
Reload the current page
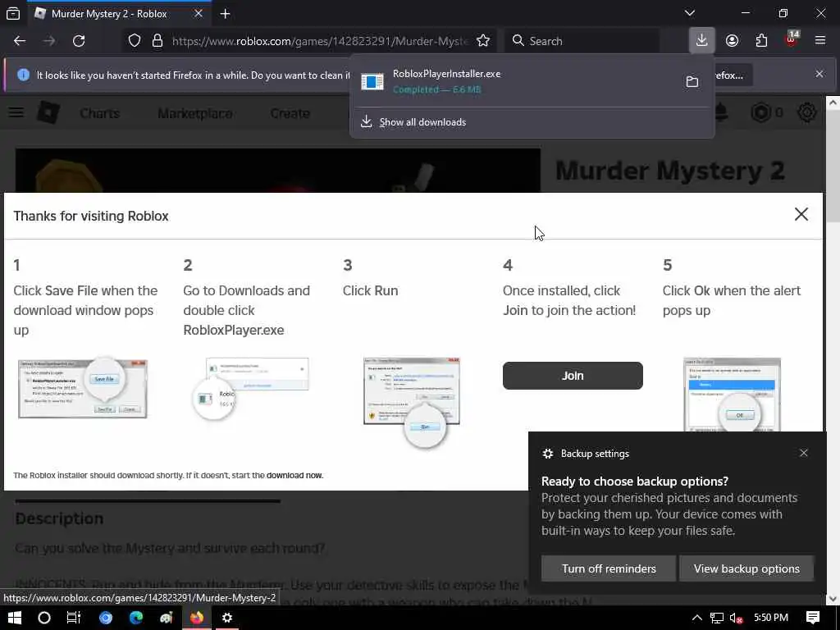[x=79, y=41]
